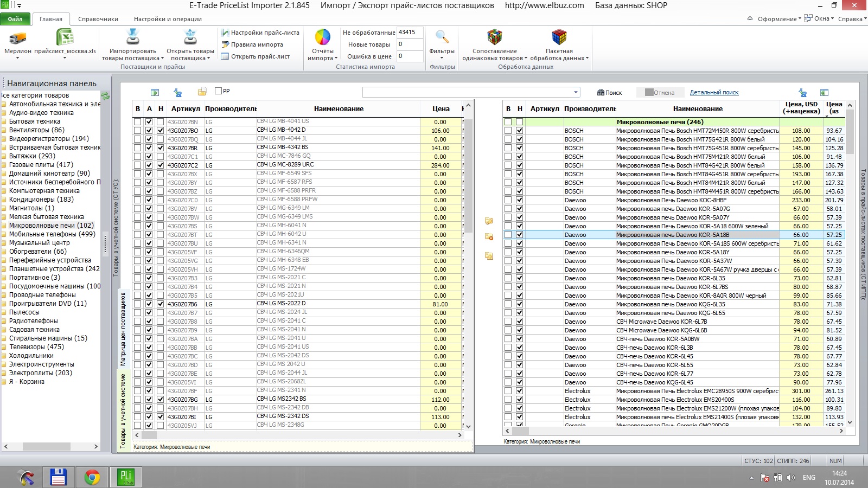Open Google Chrome from the taskbar
The width and height of the screenshot is (868, 488).
[x=92, y=477]
